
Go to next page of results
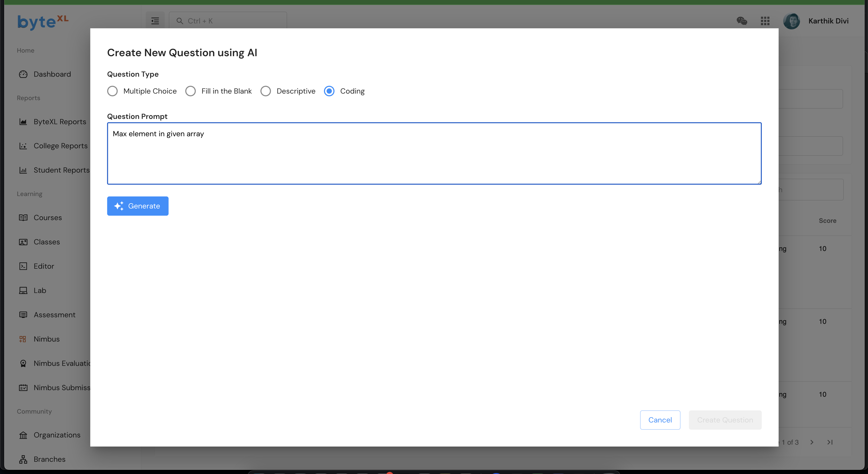[812, 442]
